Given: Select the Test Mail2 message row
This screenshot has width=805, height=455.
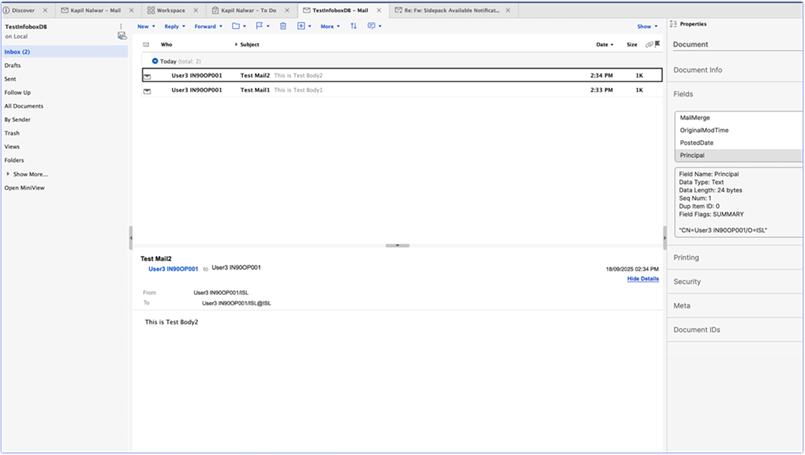Looking at the screenshot, I should pyautogui.click(x=402, y=75).
